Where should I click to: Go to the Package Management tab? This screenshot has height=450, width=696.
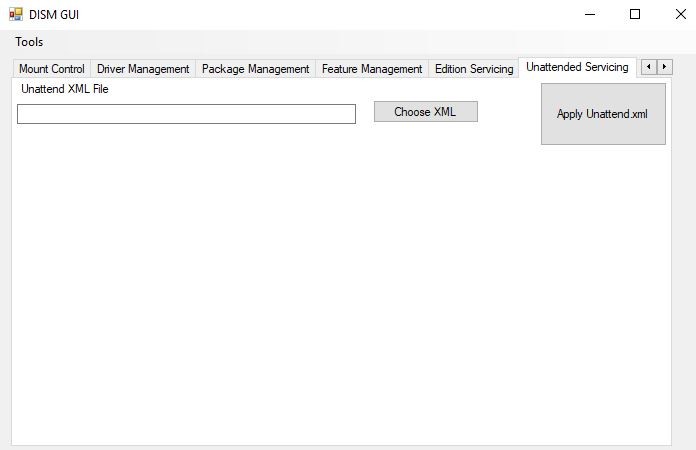[x=255, y=69]
